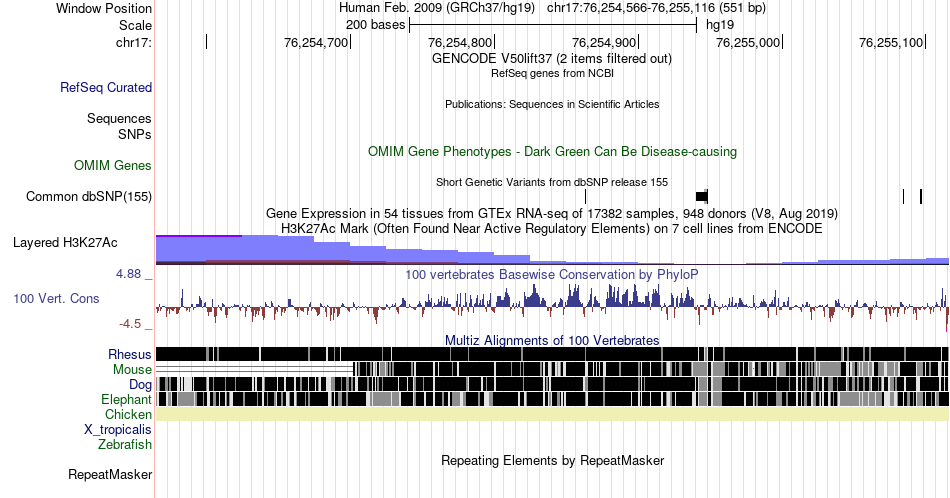Select the X_tropicalis alignment label
The height and width of the screenshot is (498, 950).
(x=118, y=430)
